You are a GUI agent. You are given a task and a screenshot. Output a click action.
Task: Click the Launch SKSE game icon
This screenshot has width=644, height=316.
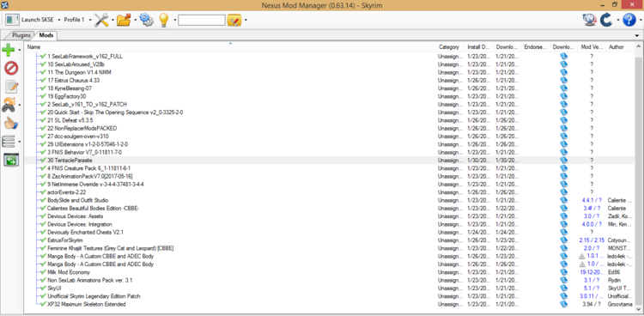tap(12, 20)
